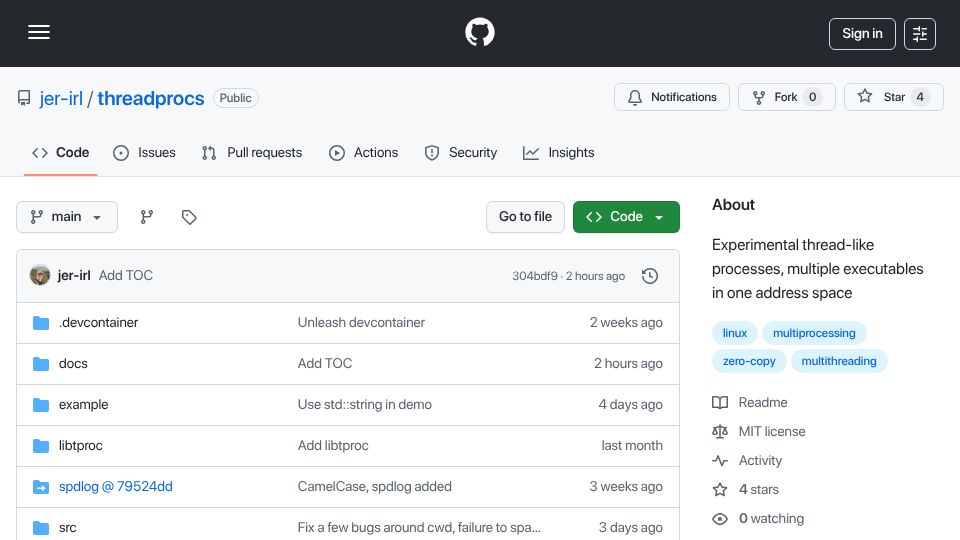Image resolution: width=960 pixels, height=540 pixels.
Task: Open the Add TOC commit in docs row
Action: pyautogui.click(x=325, y=364)
